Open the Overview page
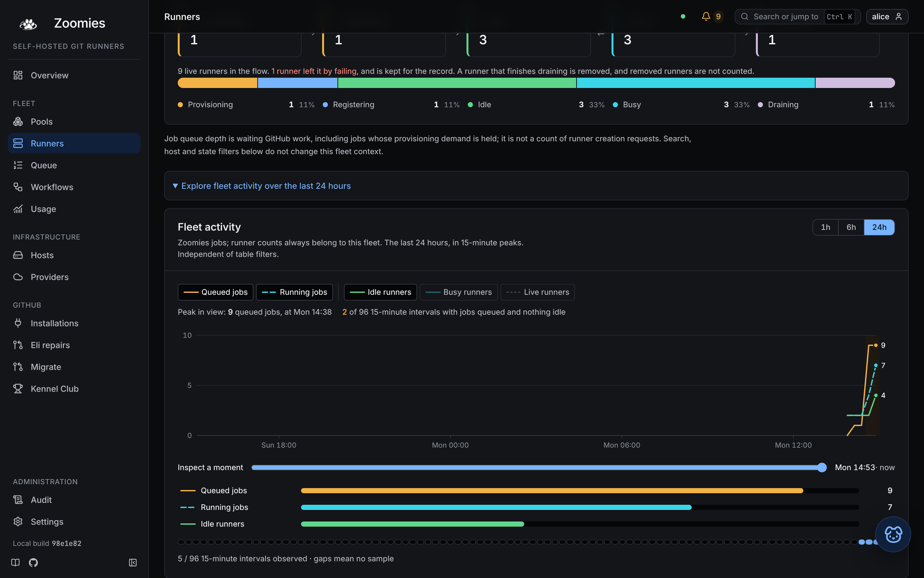Screen dimensions: 924x578 pyautogui.click(x=74, y=75)
